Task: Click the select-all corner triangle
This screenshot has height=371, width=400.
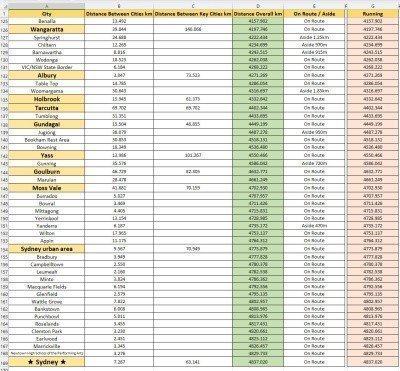Action: pos(4,6)
